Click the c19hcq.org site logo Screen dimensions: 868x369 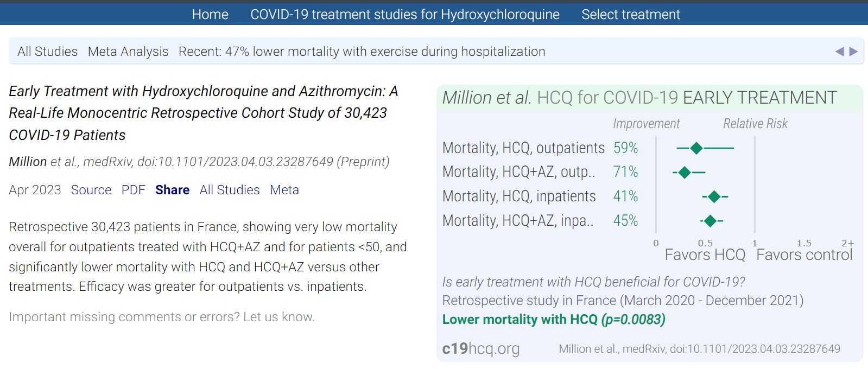pos(480,348)
